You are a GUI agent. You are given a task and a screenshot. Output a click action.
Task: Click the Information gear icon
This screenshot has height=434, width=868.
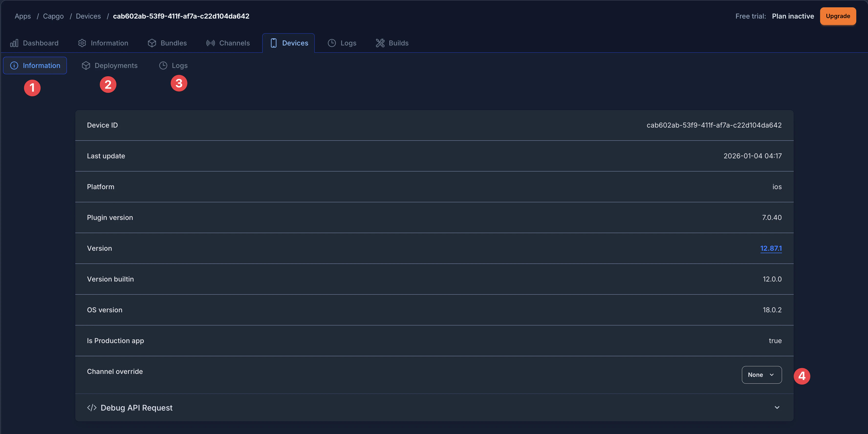[82, 43]
